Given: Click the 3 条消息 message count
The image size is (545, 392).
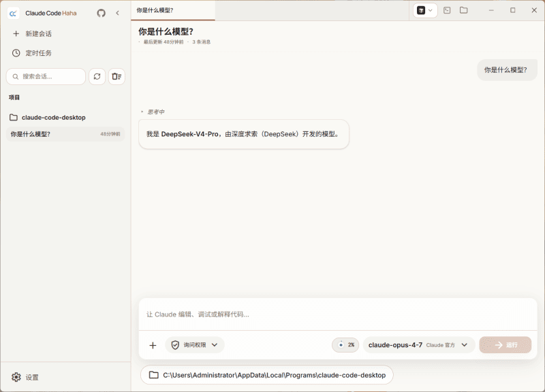Looking at the screenshot, I should [x=202, y=42].
